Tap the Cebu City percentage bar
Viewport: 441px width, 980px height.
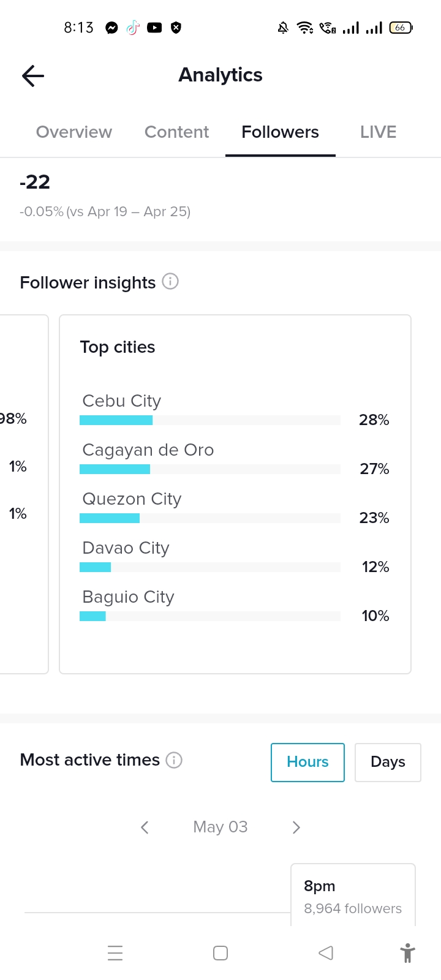[x=209, y=420]
